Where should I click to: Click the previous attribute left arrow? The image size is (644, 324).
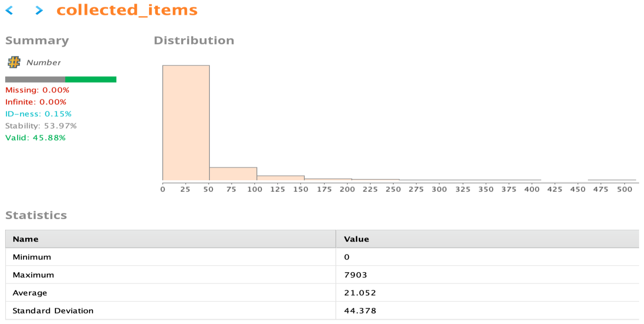(x=9, y=10)
